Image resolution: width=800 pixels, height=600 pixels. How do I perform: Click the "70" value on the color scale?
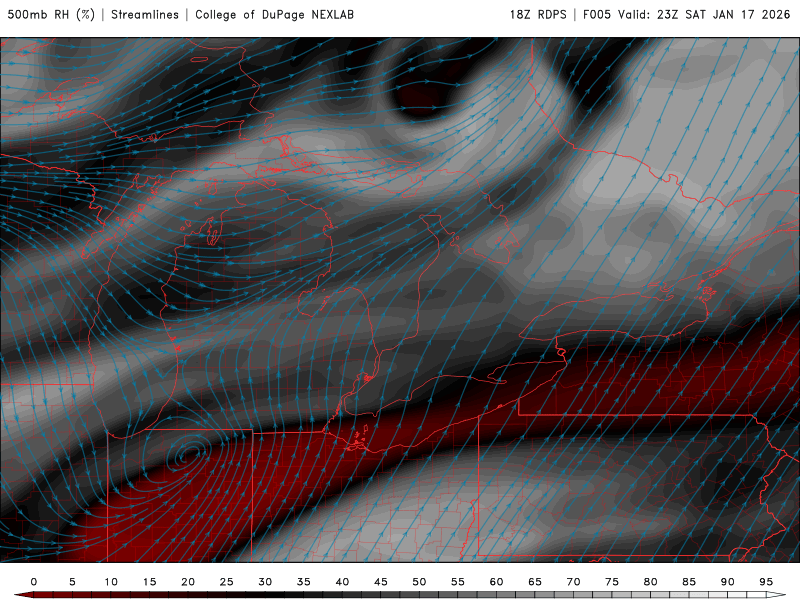[x=573, y=582]
